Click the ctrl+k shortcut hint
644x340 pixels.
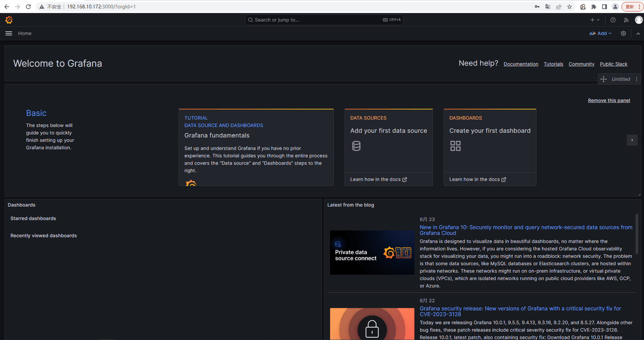pos(392,20)
